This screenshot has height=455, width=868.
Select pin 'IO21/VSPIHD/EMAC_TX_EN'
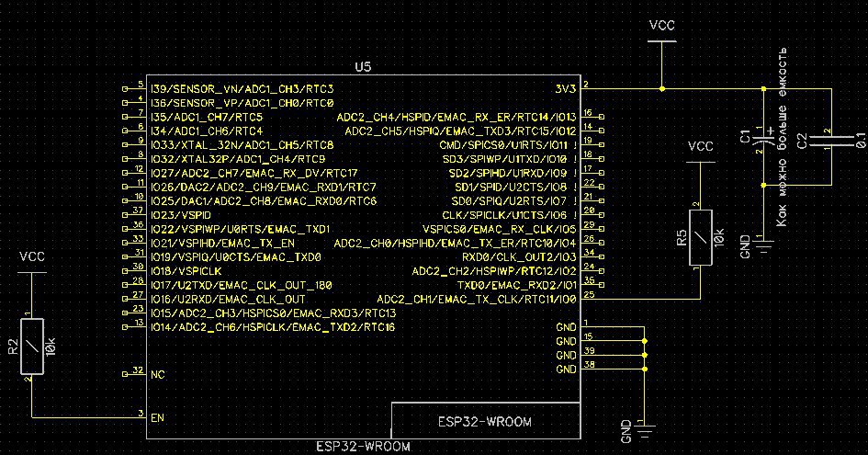[222, 244]
